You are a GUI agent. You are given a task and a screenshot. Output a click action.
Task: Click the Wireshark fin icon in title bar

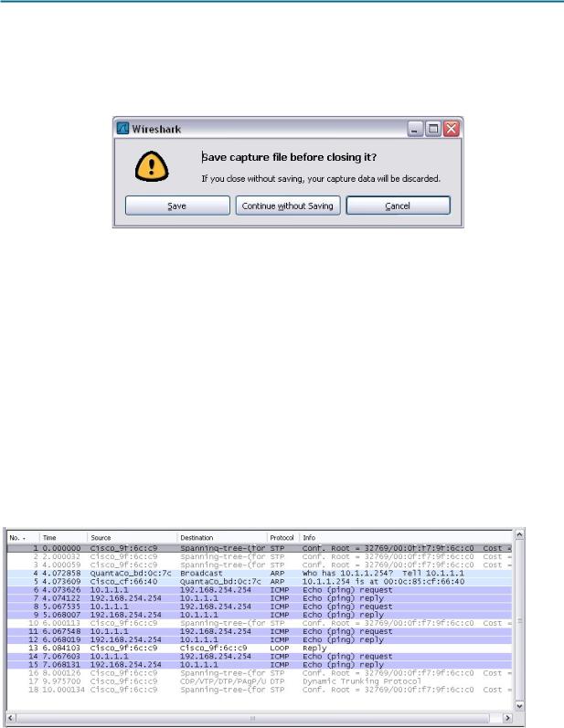click(x=122, y=128)
